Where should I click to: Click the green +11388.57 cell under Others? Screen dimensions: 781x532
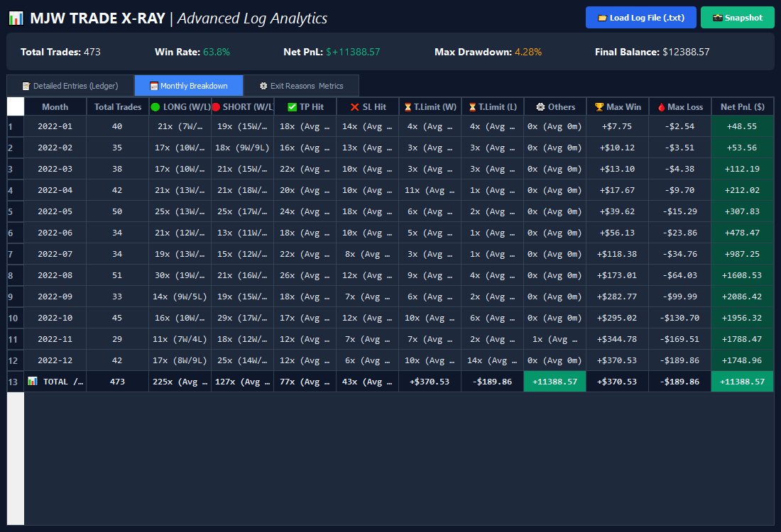[555, 382]
